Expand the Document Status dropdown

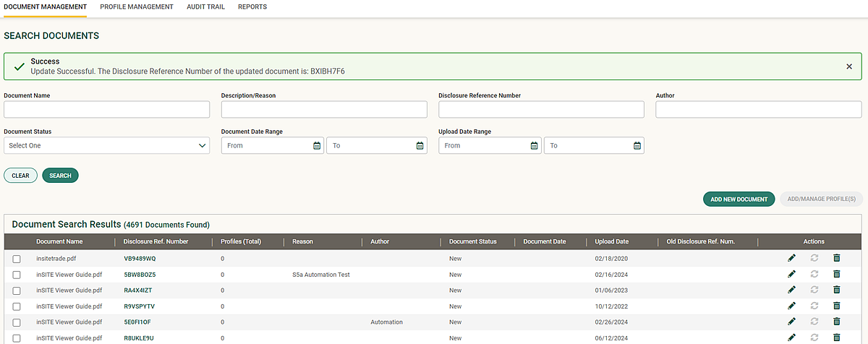106,145
